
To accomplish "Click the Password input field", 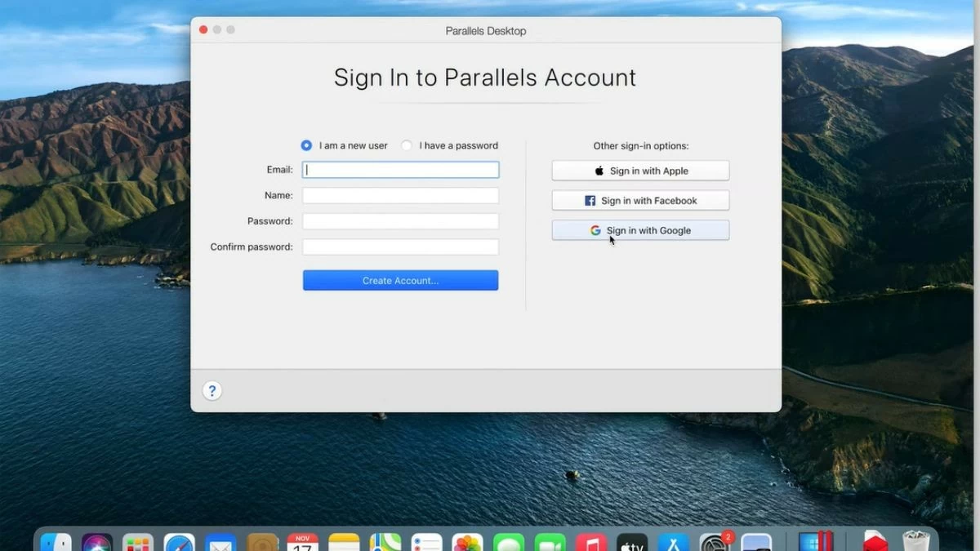I will [x=400, y=221].
